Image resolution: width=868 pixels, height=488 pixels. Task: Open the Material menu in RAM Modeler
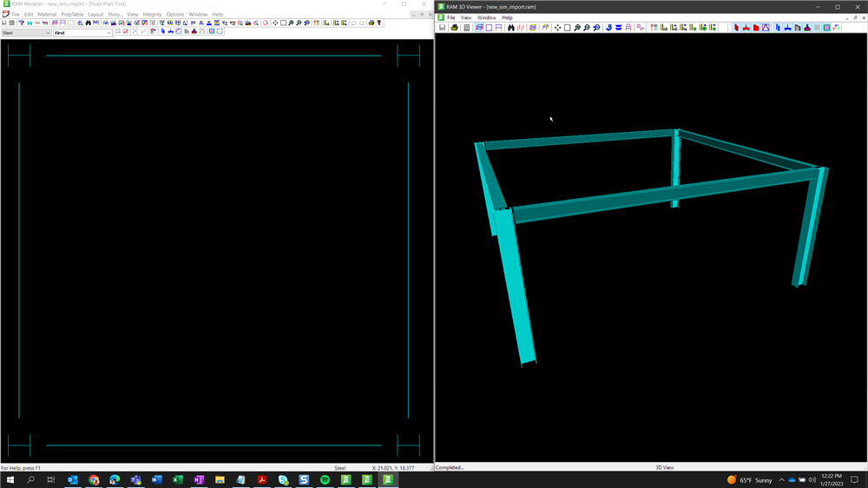47,15
